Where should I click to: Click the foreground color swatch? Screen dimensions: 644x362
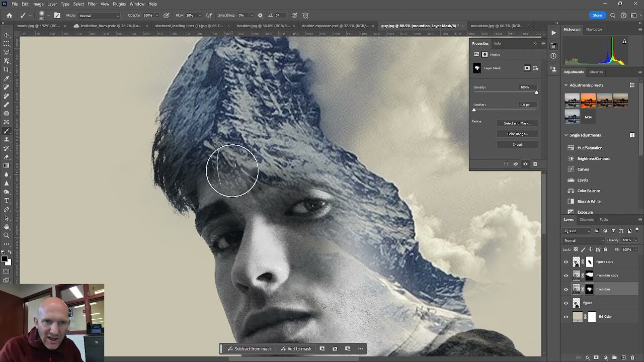[x=4, y=259]
